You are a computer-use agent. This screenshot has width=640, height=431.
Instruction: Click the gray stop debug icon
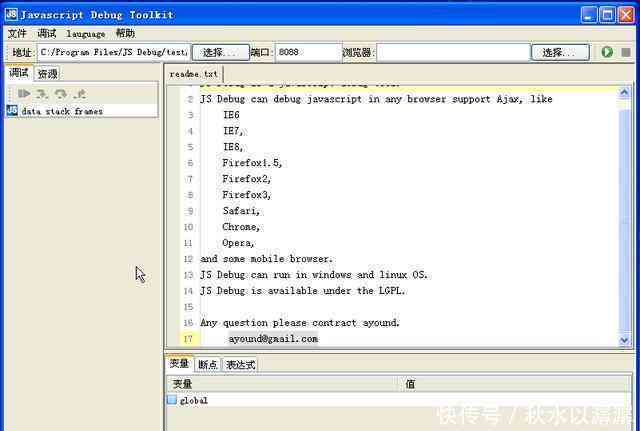coord(625,52)
